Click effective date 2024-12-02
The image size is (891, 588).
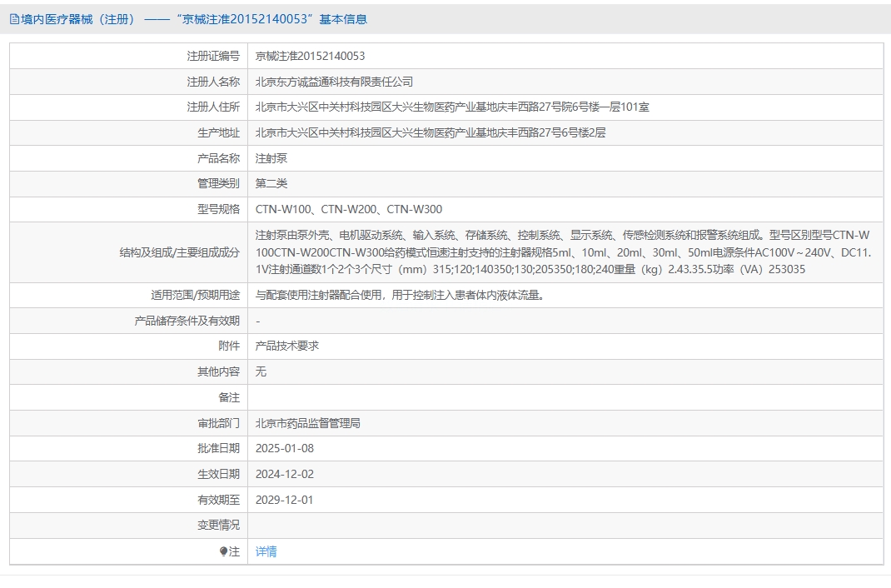pyautogui.click(x=285, y=475)
